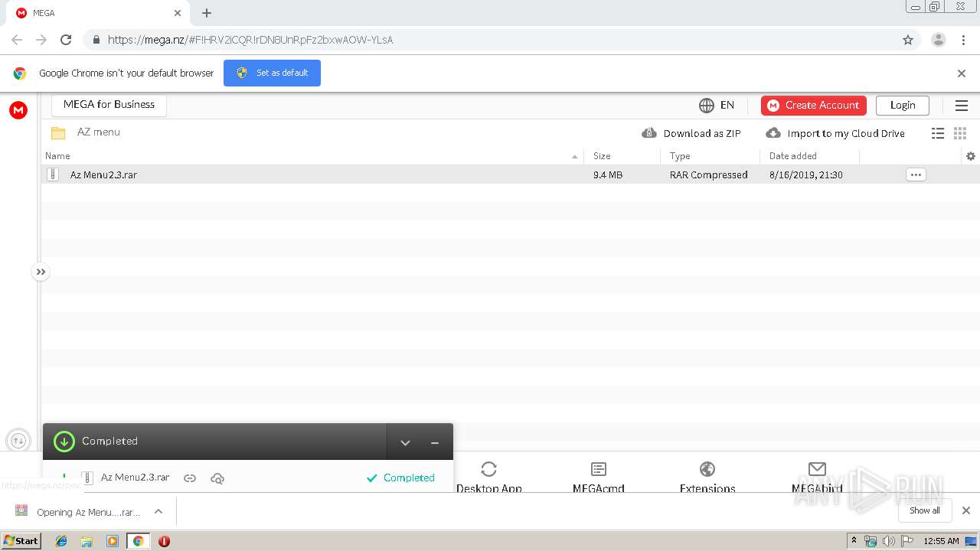Screen dimensions: 980x551
Task: Click Import to my Cloud Drive
Action: pos(835,133)
